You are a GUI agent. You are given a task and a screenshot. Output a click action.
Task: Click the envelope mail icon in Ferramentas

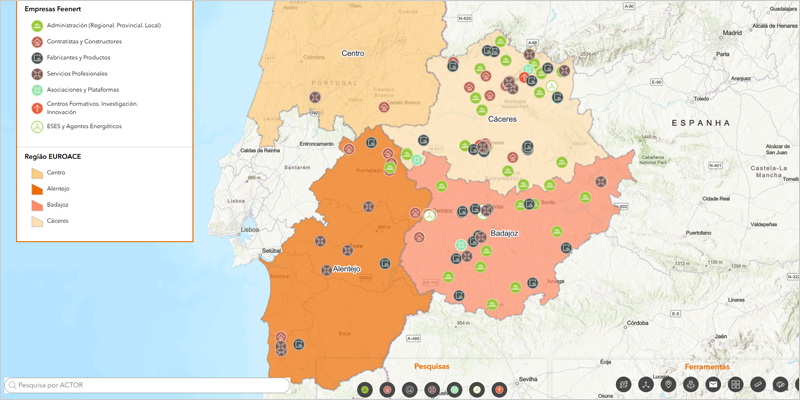click(713, 385)
